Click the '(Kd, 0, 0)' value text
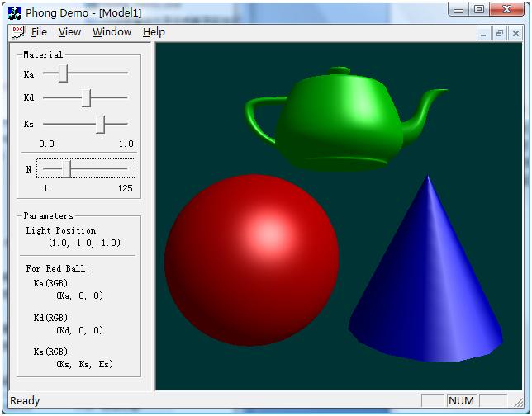 click(x=80, y=330)
